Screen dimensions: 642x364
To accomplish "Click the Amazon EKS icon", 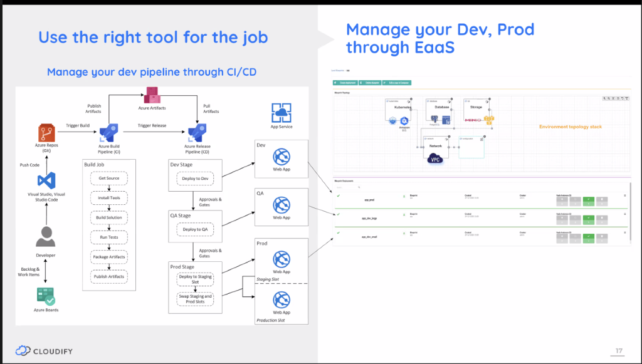I will click(404, 121).
